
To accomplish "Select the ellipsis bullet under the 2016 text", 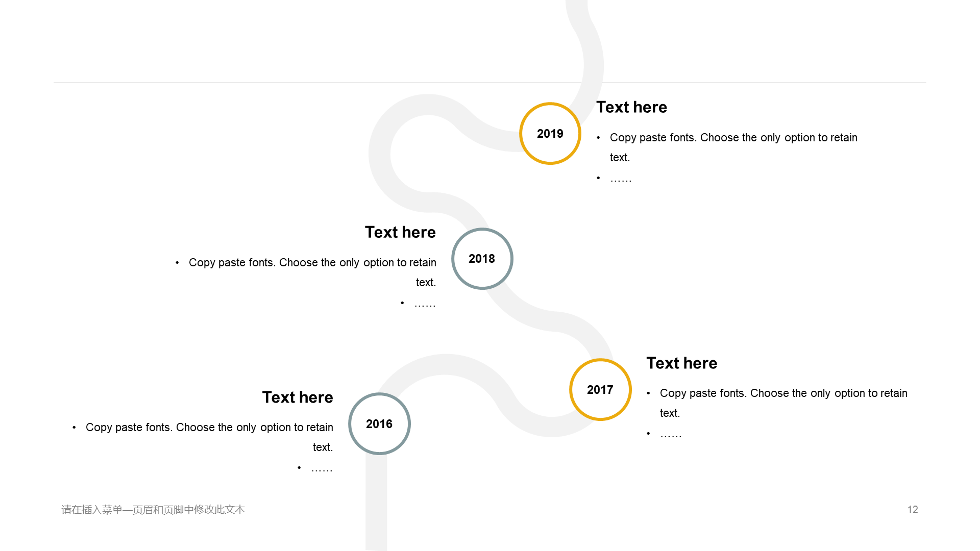I will (x=322, y=469).
